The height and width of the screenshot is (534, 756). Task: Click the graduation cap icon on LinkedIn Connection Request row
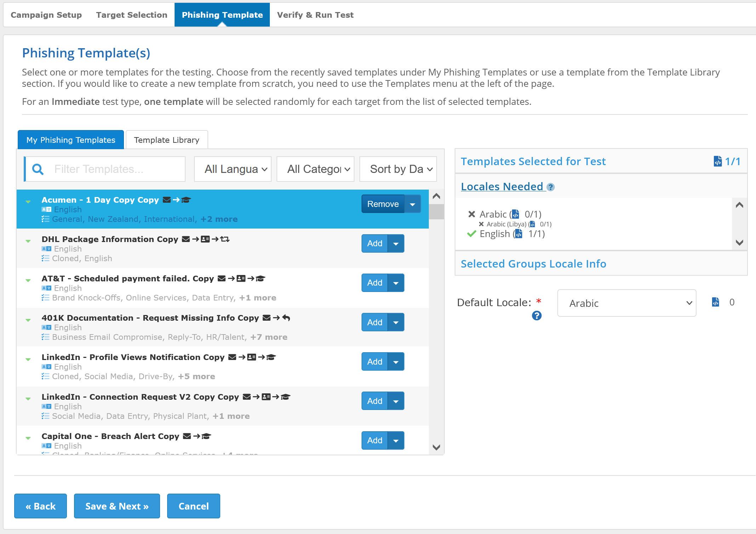pos(286,397)
